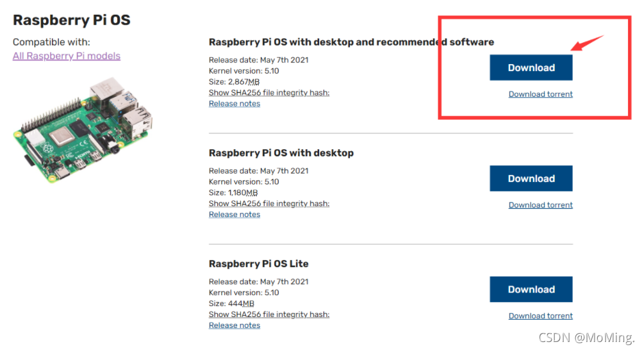Download torrent for Raspberry Pi OS with desktop

click(x=540, y=205)
